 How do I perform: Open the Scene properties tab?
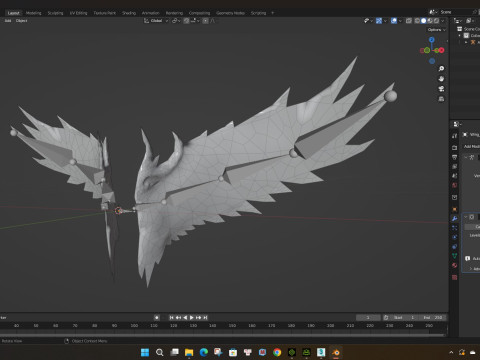(x=454, y=175)
